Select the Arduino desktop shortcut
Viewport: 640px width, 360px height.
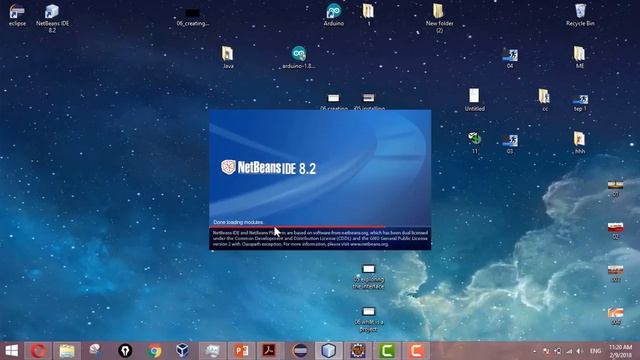click(x=333, y=15)
